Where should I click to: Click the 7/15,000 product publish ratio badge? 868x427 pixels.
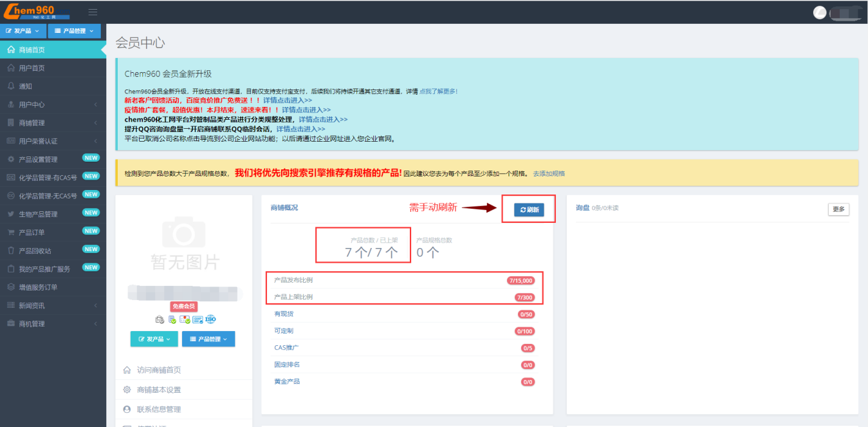[x=521, y=280]
